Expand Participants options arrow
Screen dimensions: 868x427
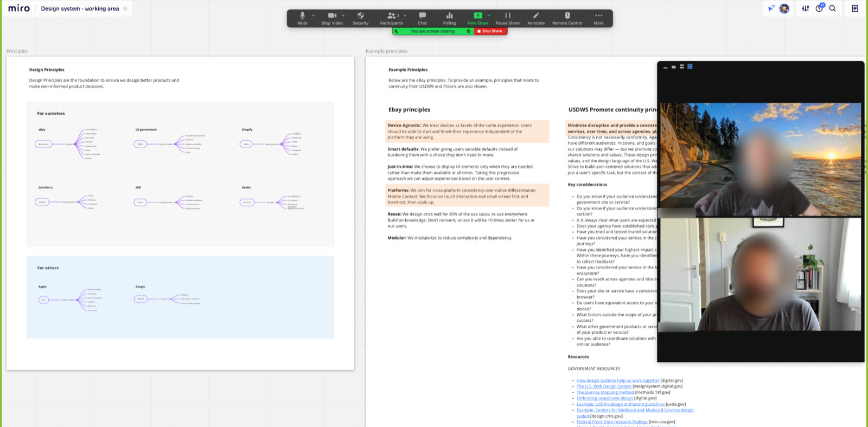[405, 16]
